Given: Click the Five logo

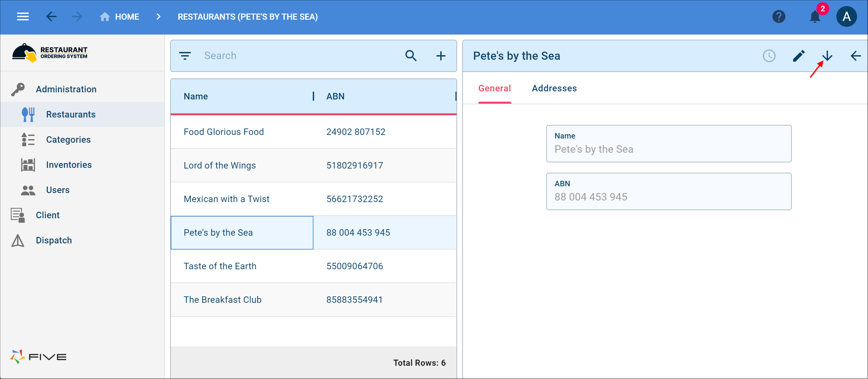Looking at the screenshot, I should pos(38,356).
